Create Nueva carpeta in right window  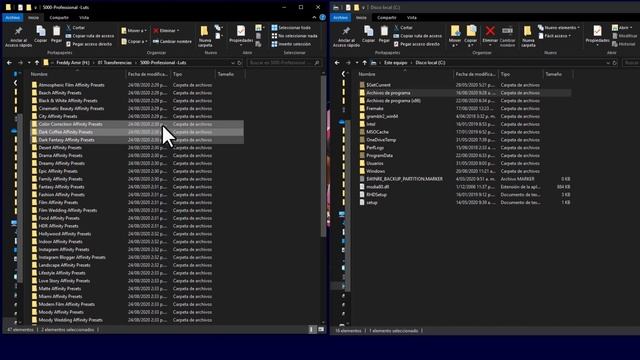528,37
